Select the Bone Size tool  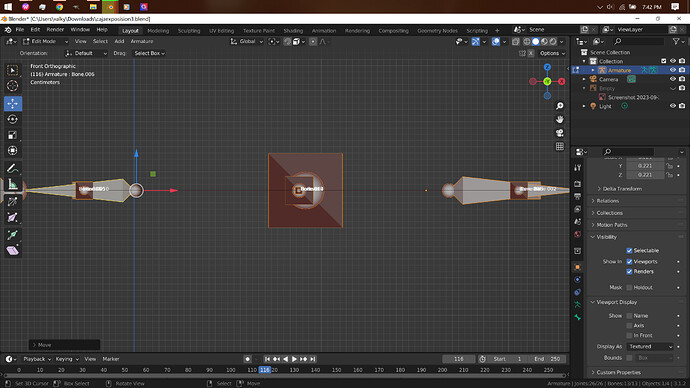tap(12, 217)
